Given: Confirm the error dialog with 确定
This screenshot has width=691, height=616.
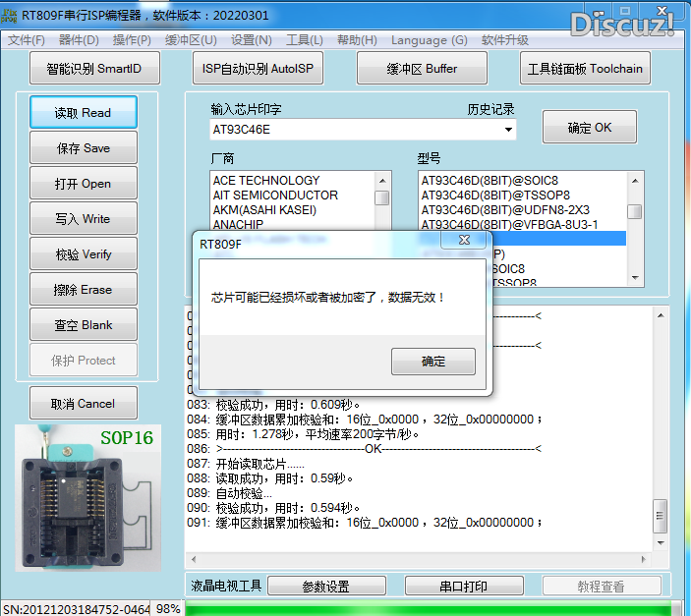Looking at the screenshot, I should coord(433,362).
